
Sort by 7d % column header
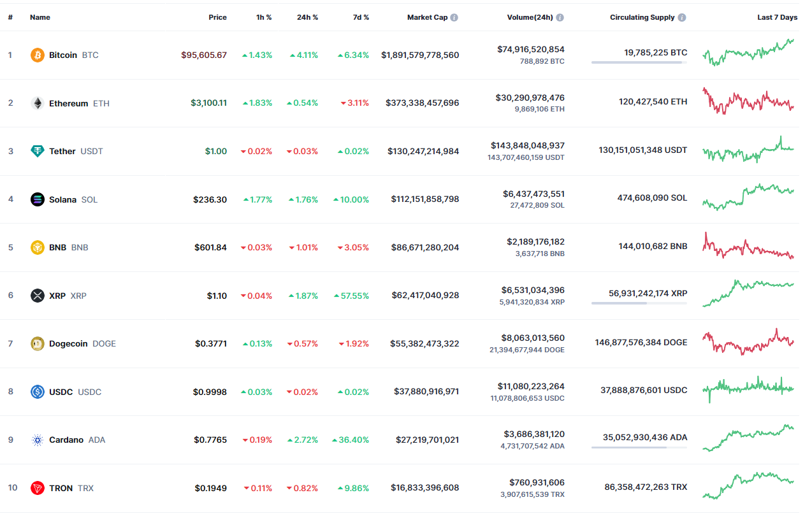point(361,18)
